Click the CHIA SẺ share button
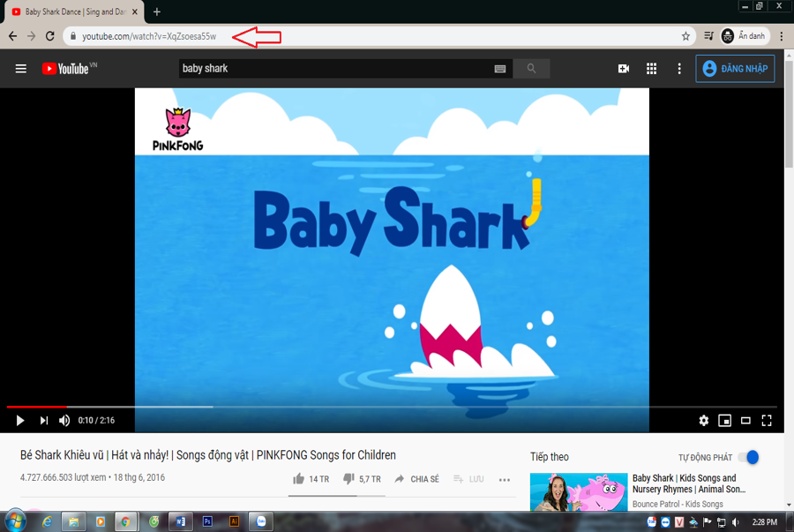This screenshot has width=794, height=532. (416, 479)
